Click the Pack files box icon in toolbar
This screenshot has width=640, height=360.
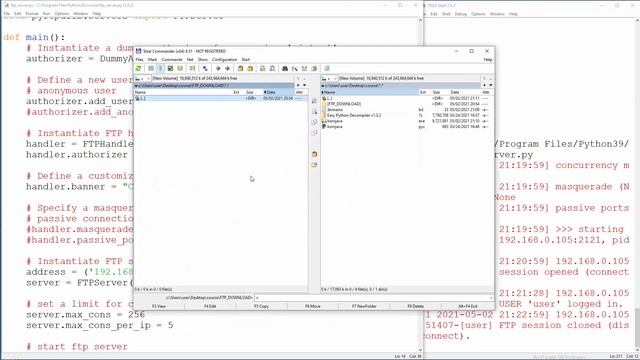click(x=240, y=69)
